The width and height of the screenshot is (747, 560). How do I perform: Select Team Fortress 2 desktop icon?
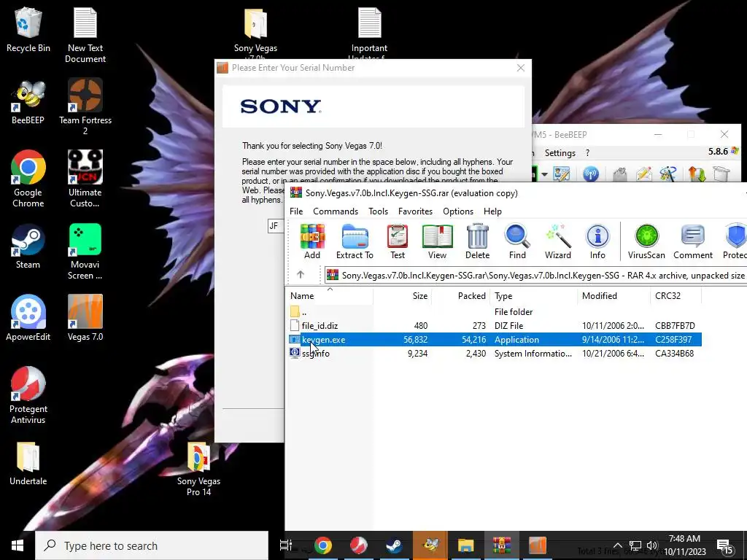click(85, 106)
